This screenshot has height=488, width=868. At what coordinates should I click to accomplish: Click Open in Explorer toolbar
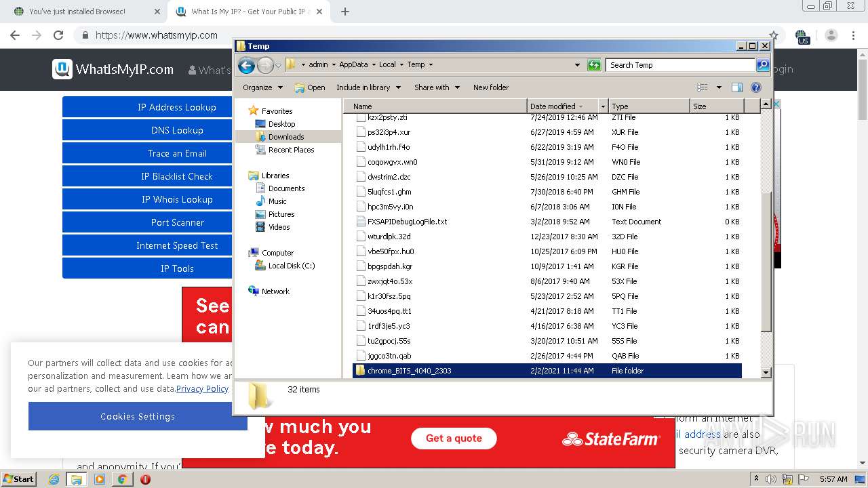(310, 87)
